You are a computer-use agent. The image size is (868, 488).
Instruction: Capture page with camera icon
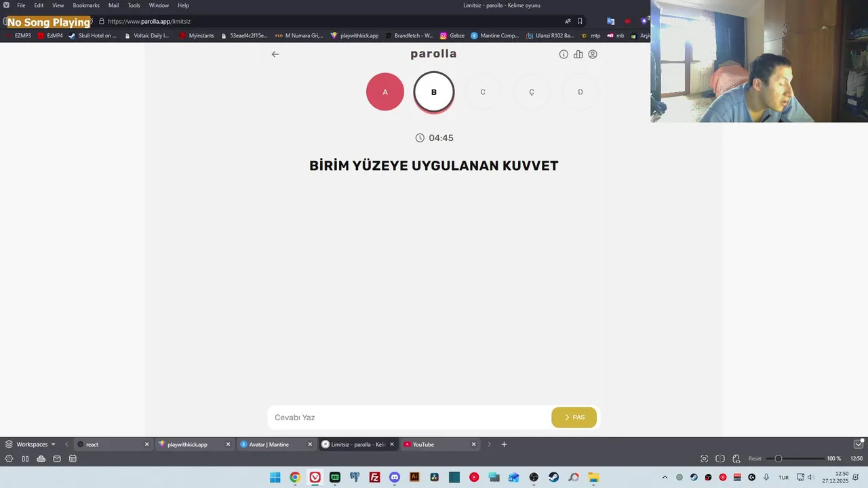[704, 459]
